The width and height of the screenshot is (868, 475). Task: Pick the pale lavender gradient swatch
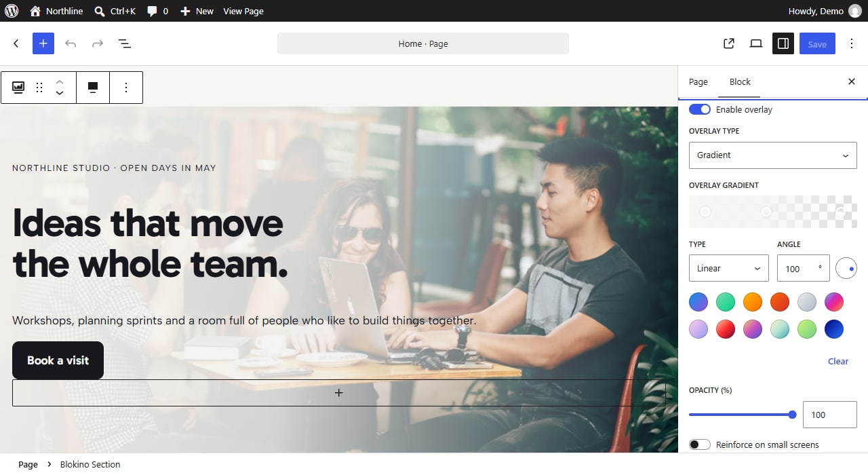[x=698, y=329]
